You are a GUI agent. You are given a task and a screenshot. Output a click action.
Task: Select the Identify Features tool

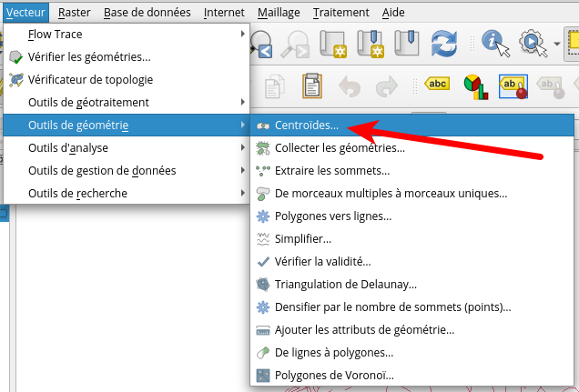[x=494, y=43]
